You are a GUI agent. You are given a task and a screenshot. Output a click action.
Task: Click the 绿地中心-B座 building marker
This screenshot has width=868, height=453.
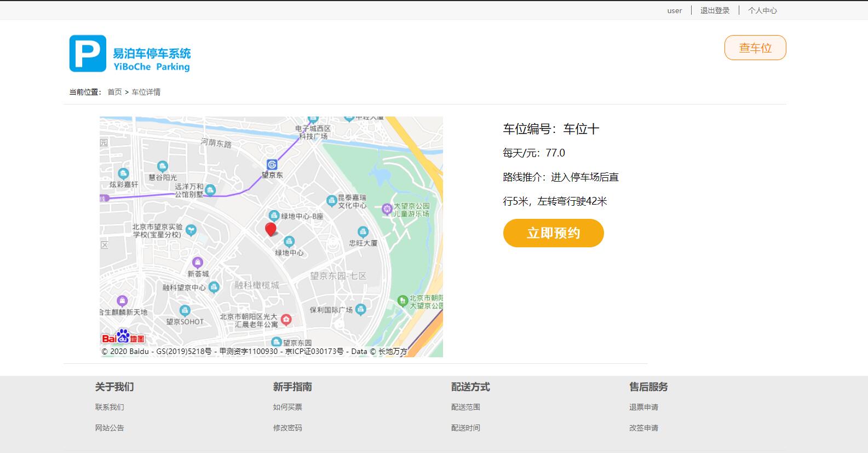click(x=274, y=216)
